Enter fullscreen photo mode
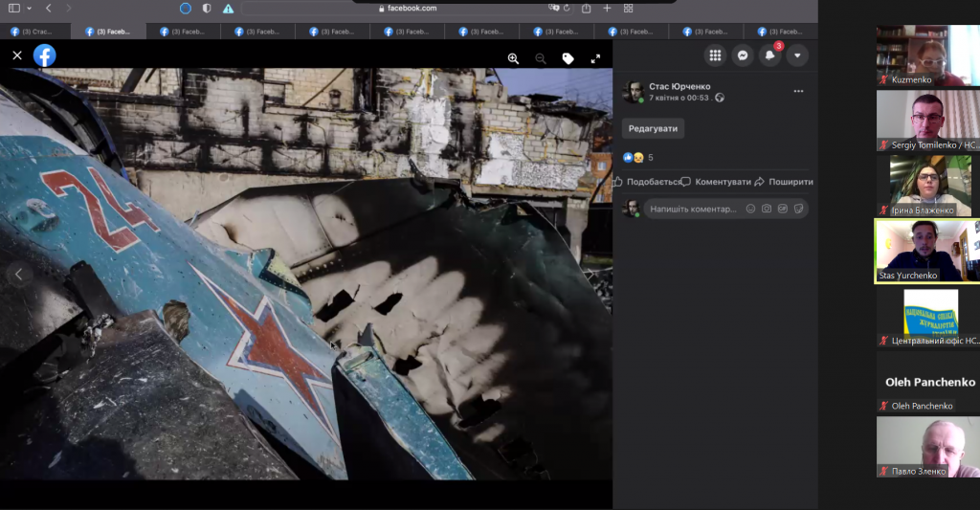The height and width of the screenshot is (510, 980). click(x=595, y=58)
